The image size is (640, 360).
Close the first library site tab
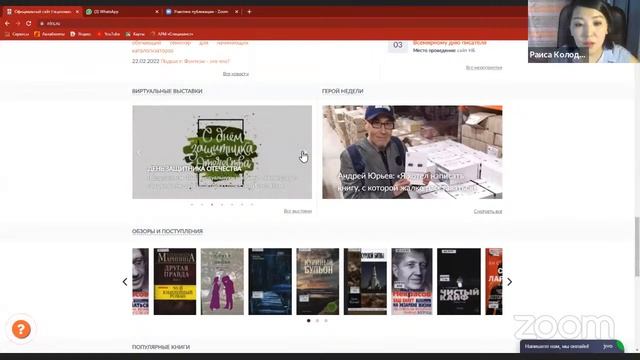tap(77, 12)
